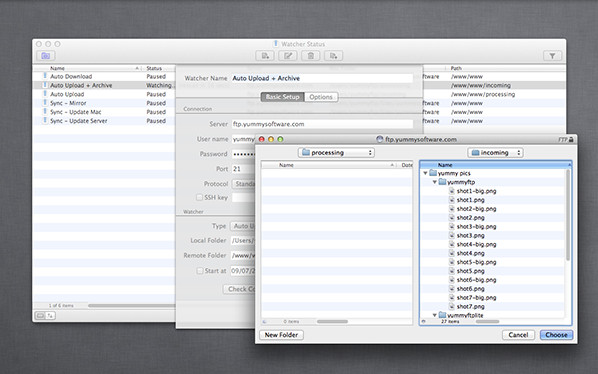Click the yummy pics folder icon
Image resolution: width=598 pixels, height=374 pixels.
point(433,173)
